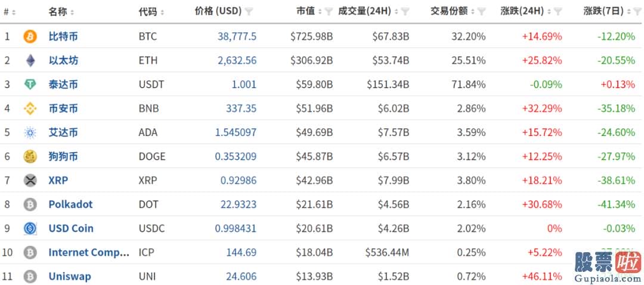Sort by 涨跌(7日) column arrows
The height and width of the screenshot is (285, 644).
tap(629, 12)
